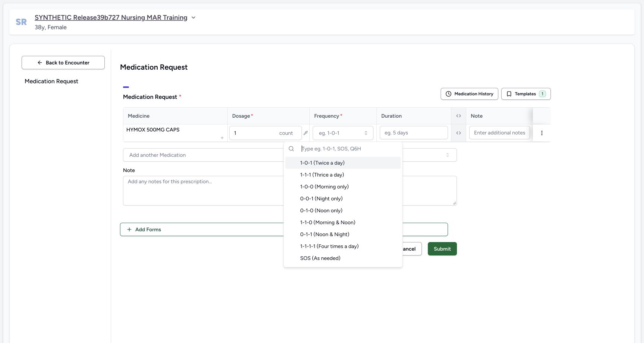The image size is (644, 343).
Task: Choose 1-1-1 (Thrice a day)
Action: tap(343, 175)
